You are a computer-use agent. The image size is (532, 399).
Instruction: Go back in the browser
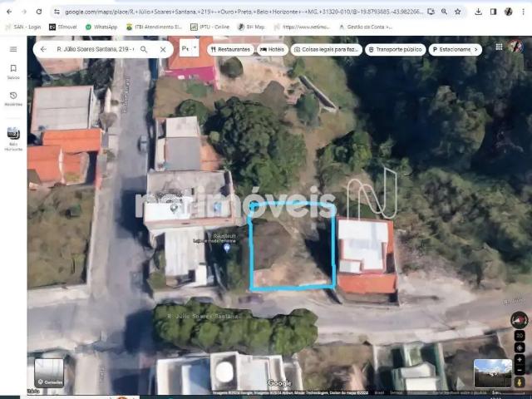pyautogui.click(x=9, y=12)
